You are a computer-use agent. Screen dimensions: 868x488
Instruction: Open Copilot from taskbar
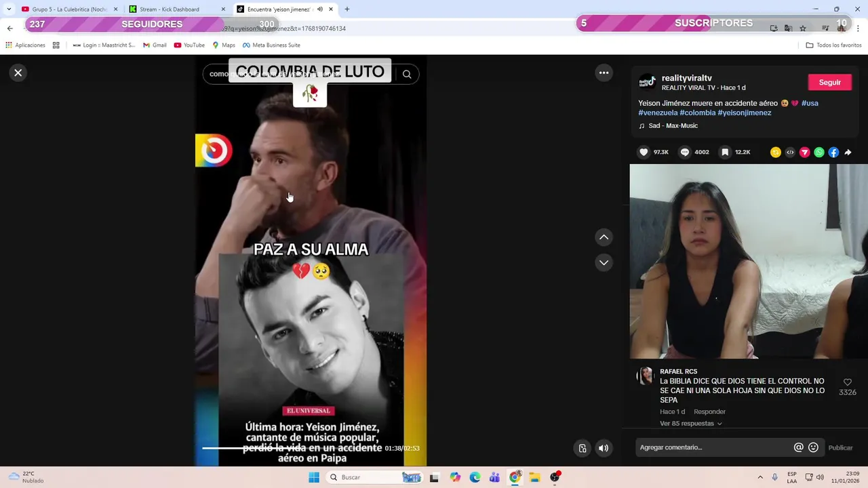point(455,477)
